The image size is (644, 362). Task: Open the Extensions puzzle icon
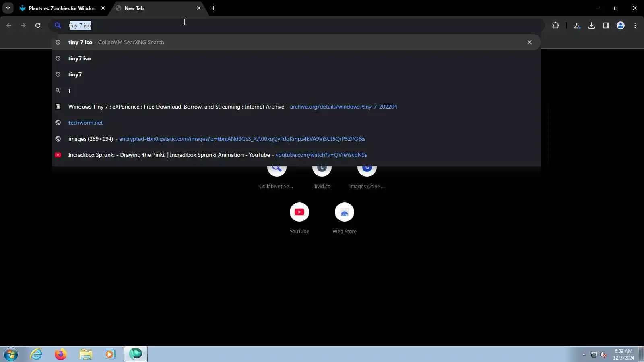(x=555, y=25)
